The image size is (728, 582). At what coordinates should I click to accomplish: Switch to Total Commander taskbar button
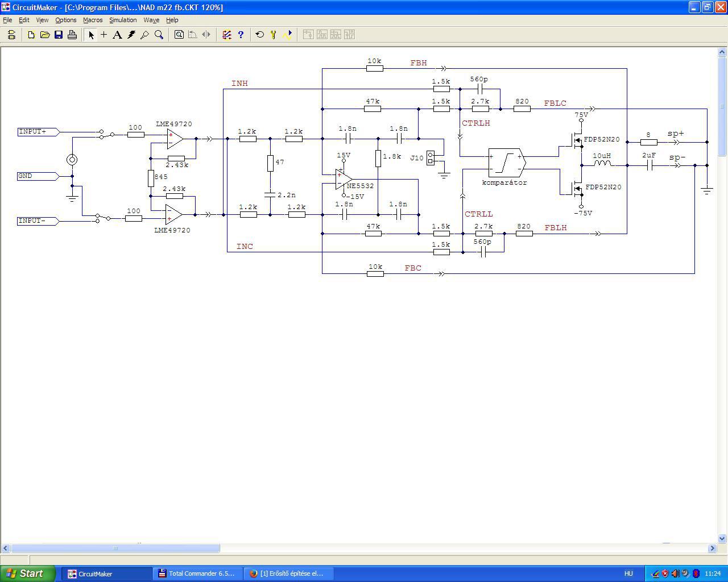coord(197,573)
